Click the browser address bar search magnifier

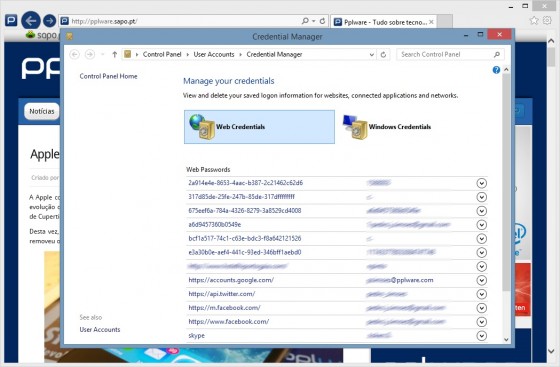(305, 21)
